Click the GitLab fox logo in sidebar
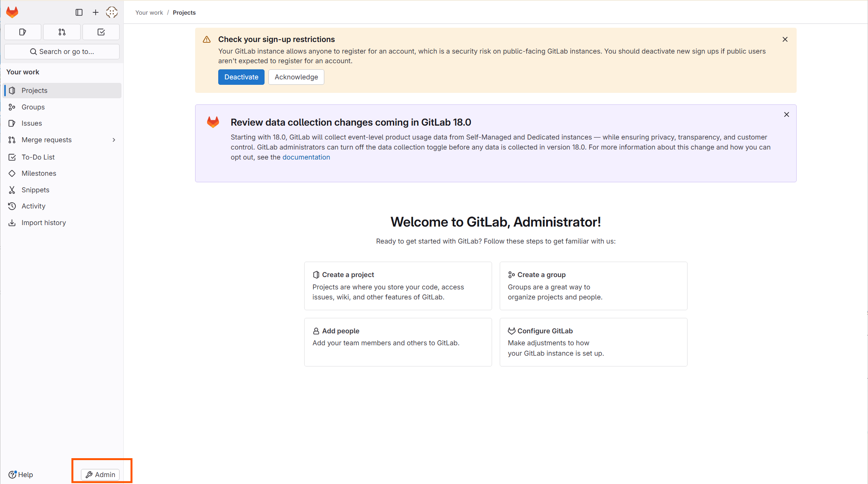 pyautogui.click(x=12, y=12)
